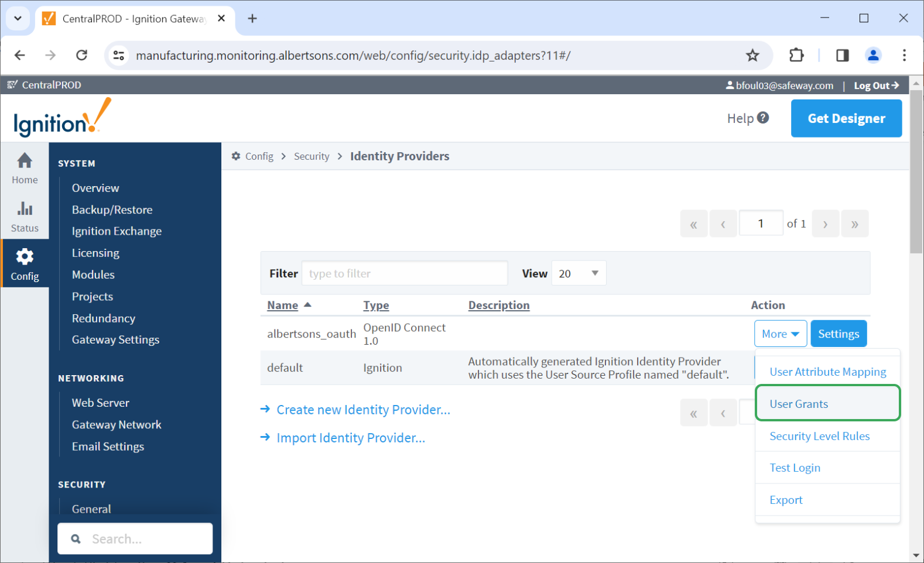Open the Status section icon
Image resolution: width=924 pixels, height=563 pixels.
[x=25, y=208]
